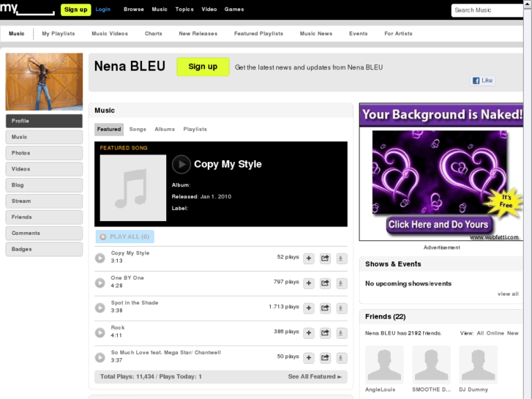Open the Video menu in top bar
Screen dimensions: 532x399
coord(209,10)
